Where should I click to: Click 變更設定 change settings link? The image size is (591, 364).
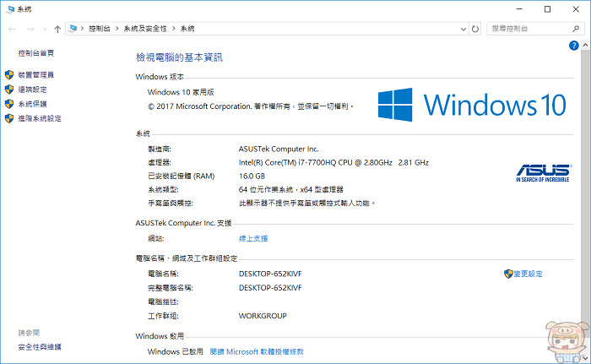point(528,274)
